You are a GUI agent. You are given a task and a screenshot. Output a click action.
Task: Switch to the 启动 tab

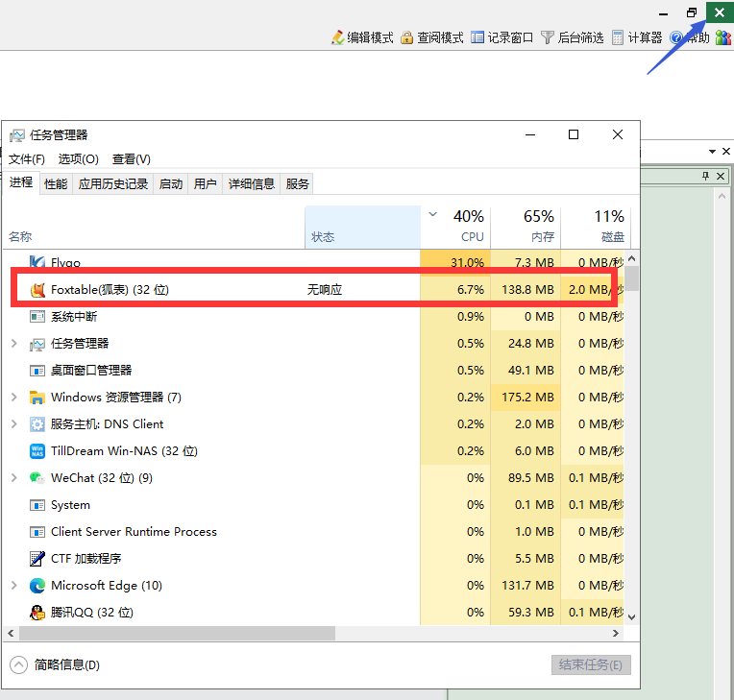[171, 184]
